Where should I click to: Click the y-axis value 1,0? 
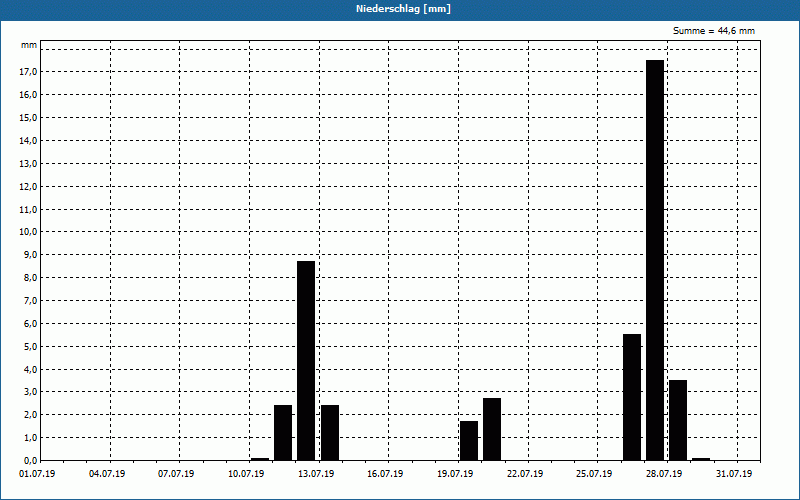[30, 438]
